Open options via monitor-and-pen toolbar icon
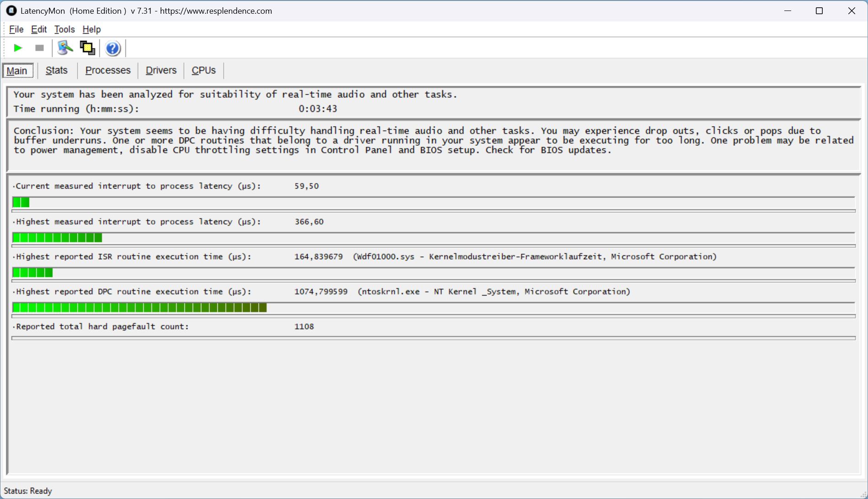Screen dimensions: 868x499 (65, 48)
